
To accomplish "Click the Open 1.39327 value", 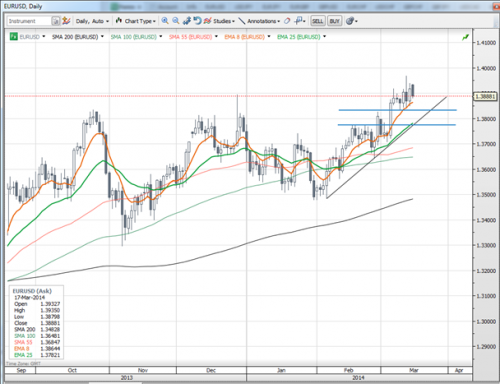I will click(x=50, y=304).
